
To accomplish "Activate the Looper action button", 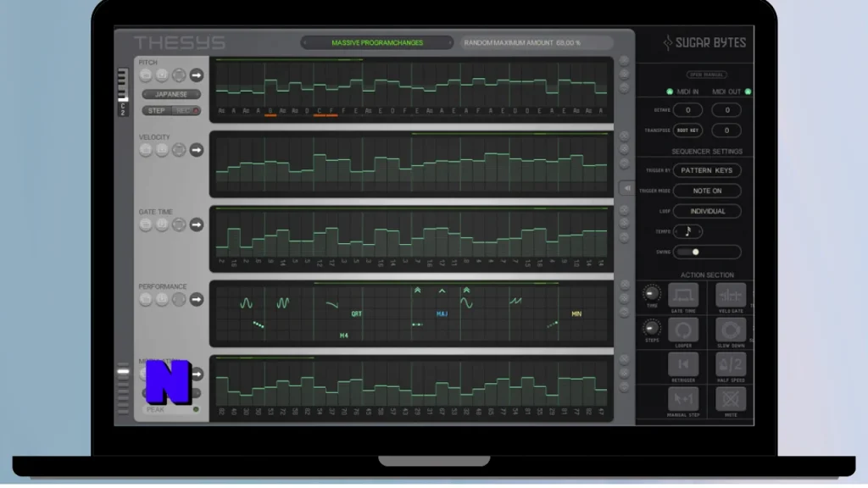I will tap(683, 330).
